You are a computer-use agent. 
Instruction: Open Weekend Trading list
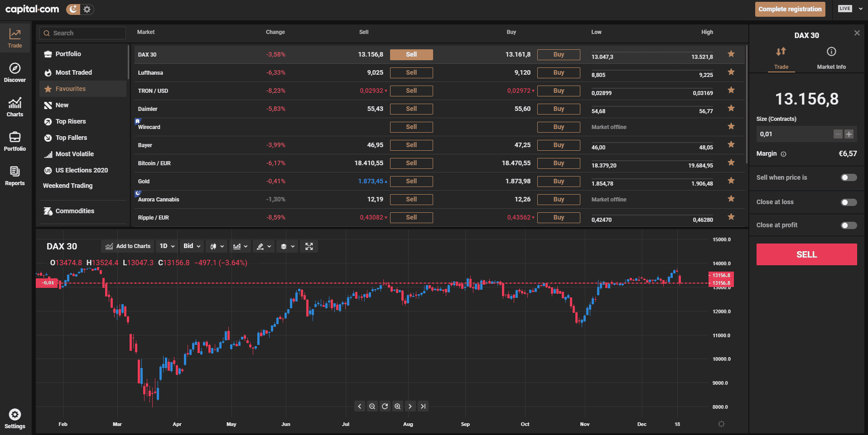pyautogui.click(x=68, y=186)
